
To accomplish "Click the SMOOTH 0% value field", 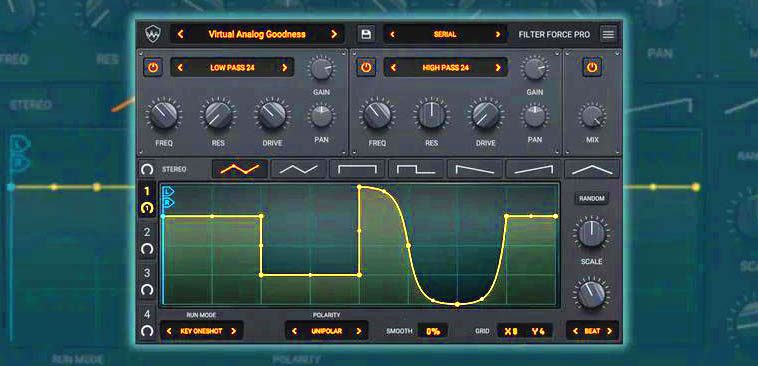I will tap(432, 331).
